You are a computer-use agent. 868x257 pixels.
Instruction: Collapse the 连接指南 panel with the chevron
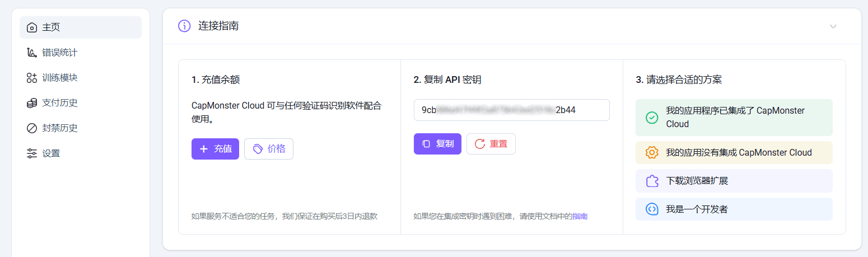(x=833, y=26)
